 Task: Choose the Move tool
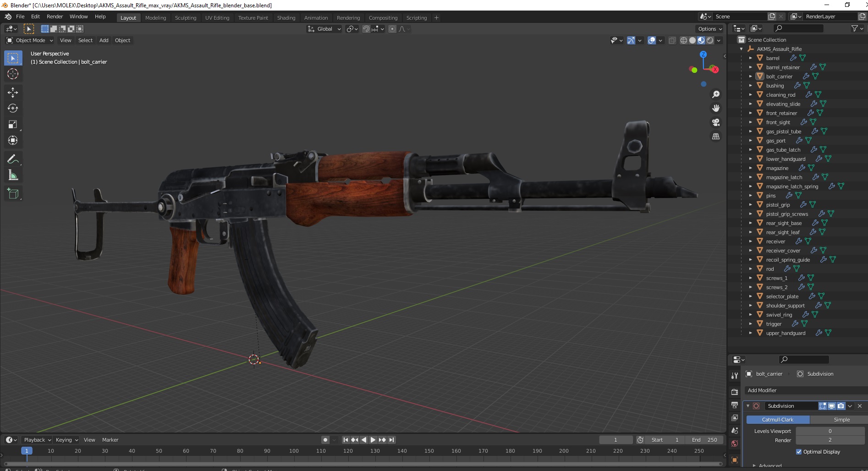click(x=13, y=93)
